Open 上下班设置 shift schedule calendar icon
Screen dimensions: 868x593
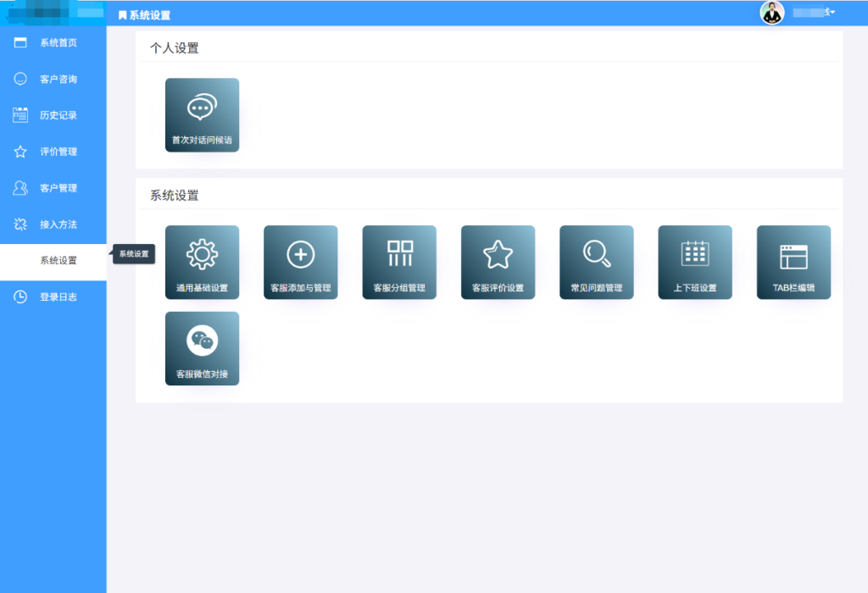click(695, 262)
